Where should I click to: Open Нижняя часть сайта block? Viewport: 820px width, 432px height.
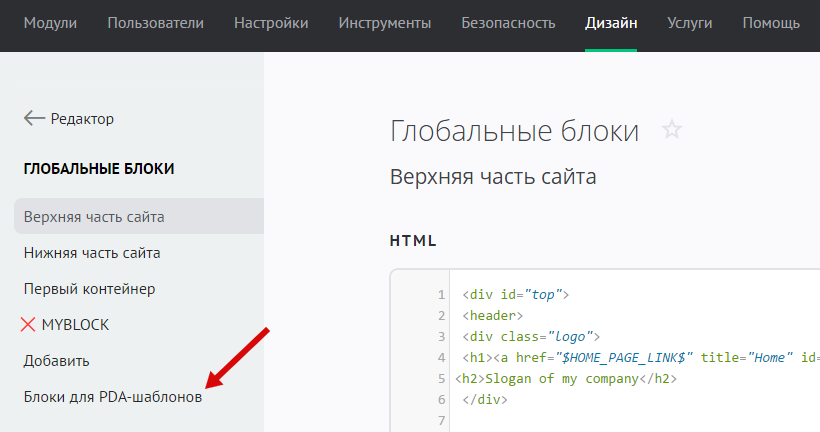click(x=92, y=253)
